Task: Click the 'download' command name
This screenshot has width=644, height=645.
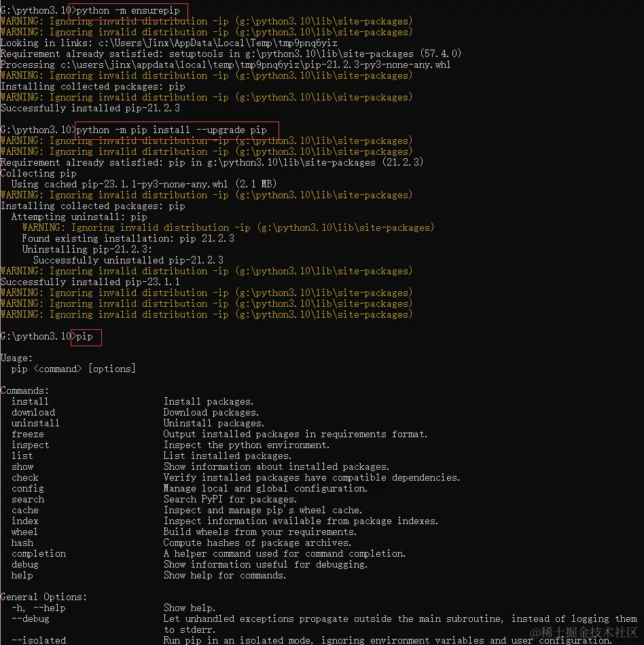Action: [x=33, y=412]
